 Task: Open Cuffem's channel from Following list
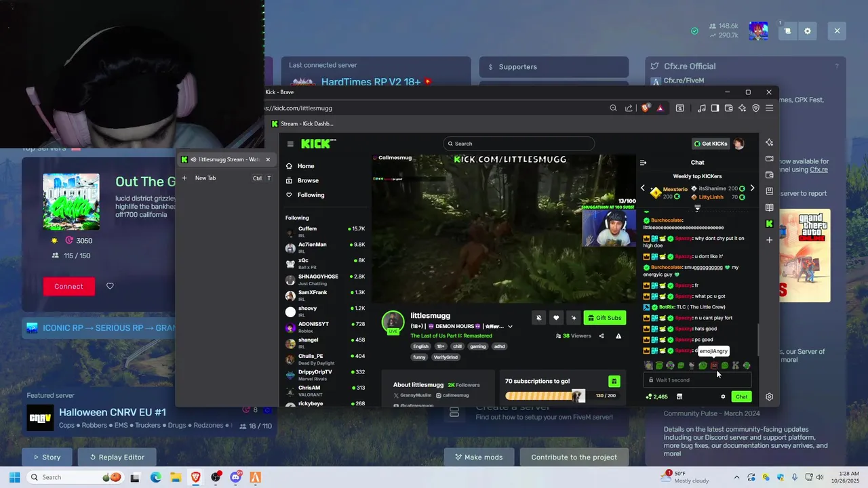point(325,230)
